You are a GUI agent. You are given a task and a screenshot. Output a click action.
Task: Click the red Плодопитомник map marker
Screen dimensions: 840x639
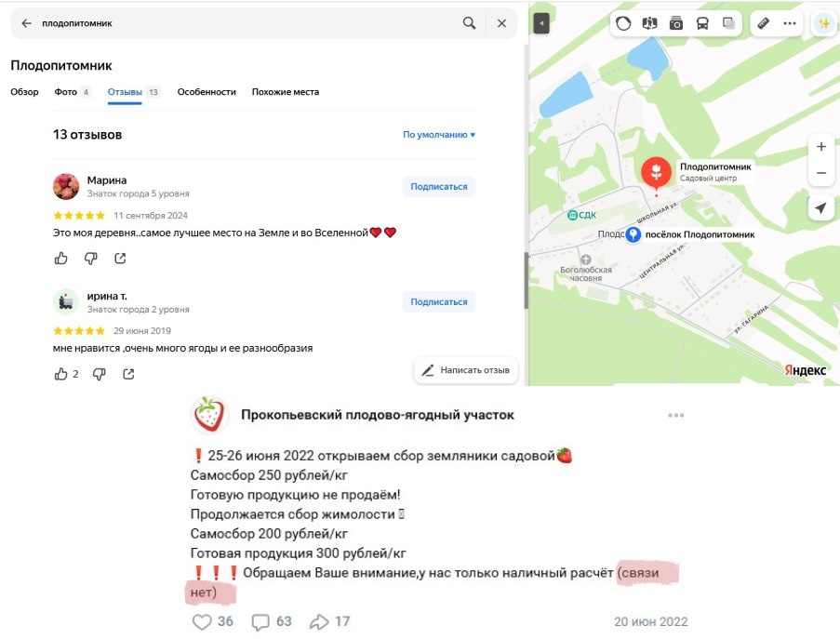[x=656, y=172]
